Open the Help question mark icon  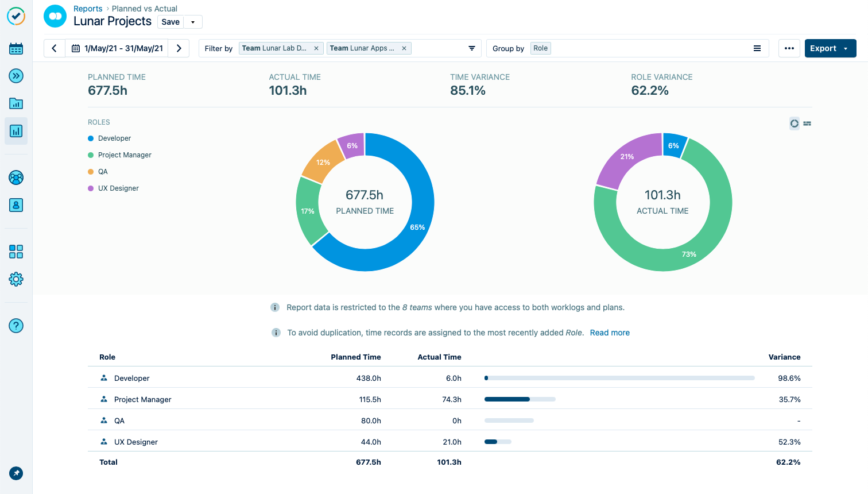(x=16, y=326)
